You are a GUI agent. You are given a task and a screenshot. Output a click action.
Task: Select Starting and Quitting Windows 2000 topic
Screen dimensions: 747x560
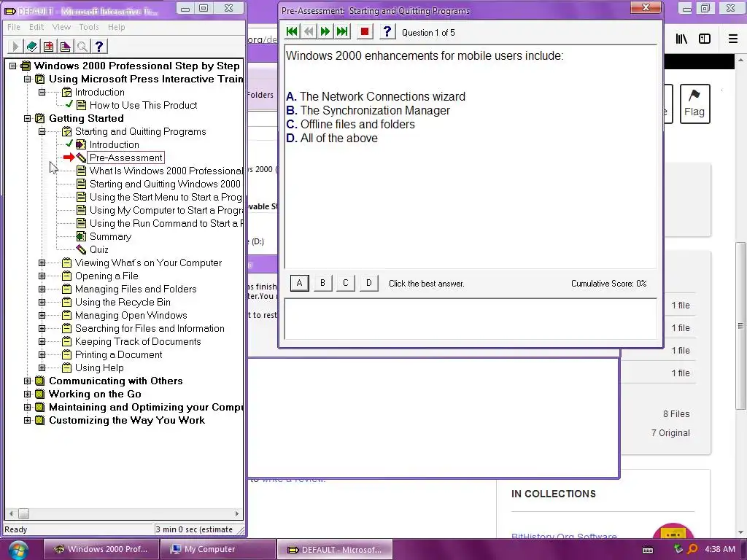coord(166,184)
